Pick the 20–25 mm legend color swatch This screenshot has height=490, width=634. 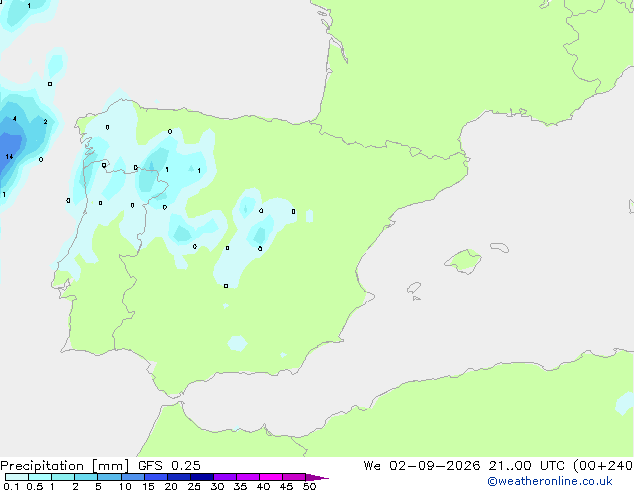coord(179,477)
